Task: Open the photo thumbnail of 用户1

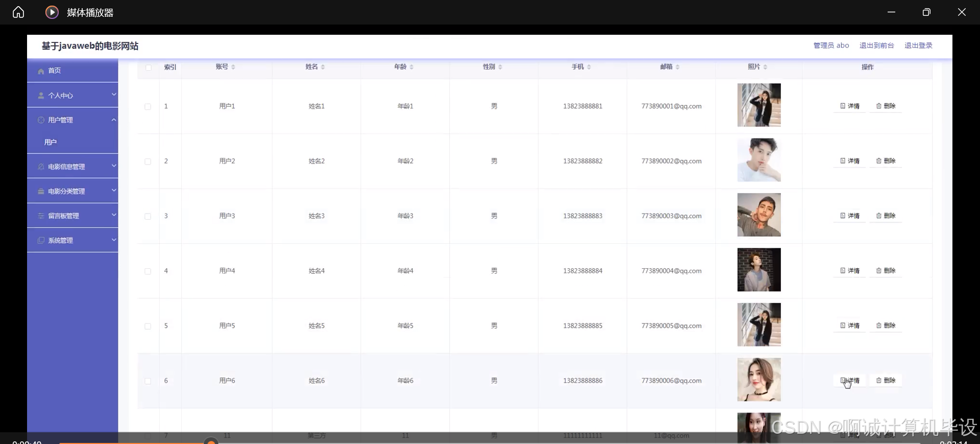Action: pos(759,105)
